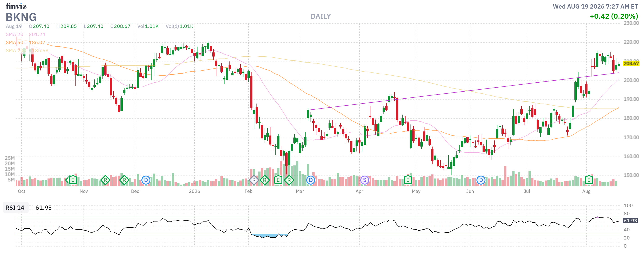Click the DAILY timeframe label
This screenshot has height=253, width=644.
point(321,16)
